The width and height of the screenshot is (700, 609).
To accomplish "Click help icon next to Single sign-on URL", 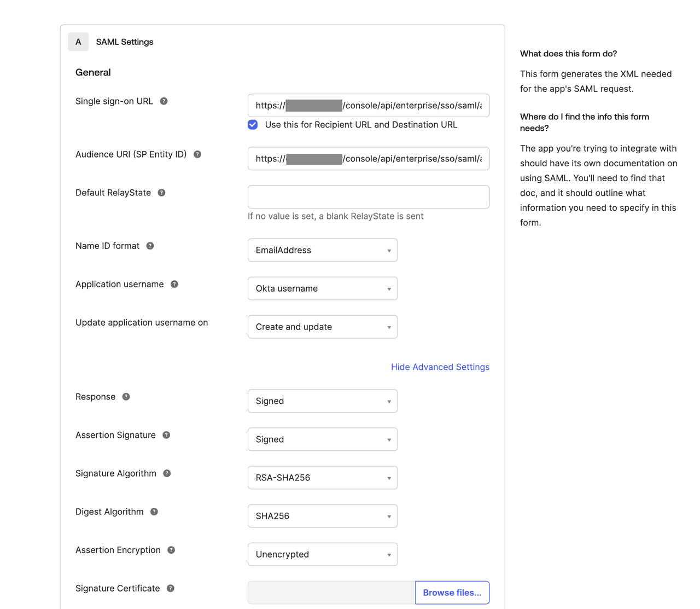I will (164, 101).
